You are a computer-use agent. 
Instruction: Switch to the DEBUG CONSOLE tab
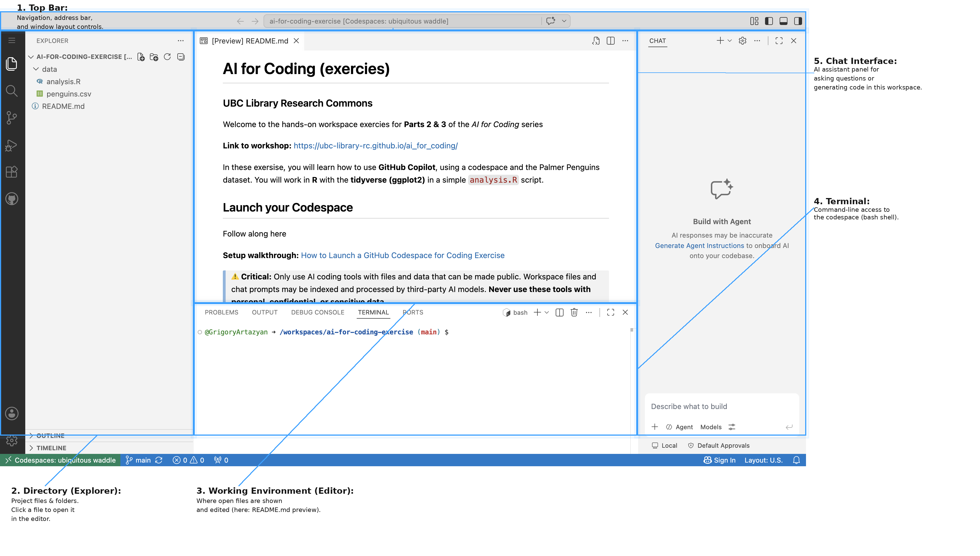(x=317, y=313)
